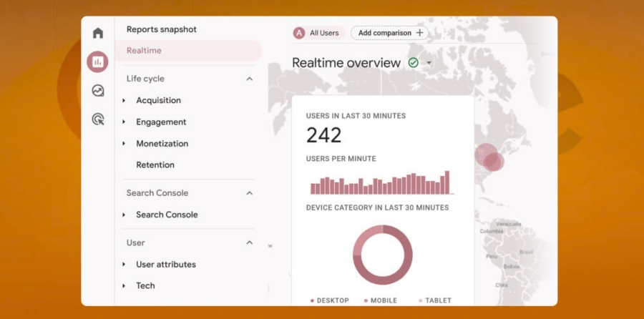Expand User attributes item
Screen dimensions: 644x319
pyautogui.click(x=125, y=265)
